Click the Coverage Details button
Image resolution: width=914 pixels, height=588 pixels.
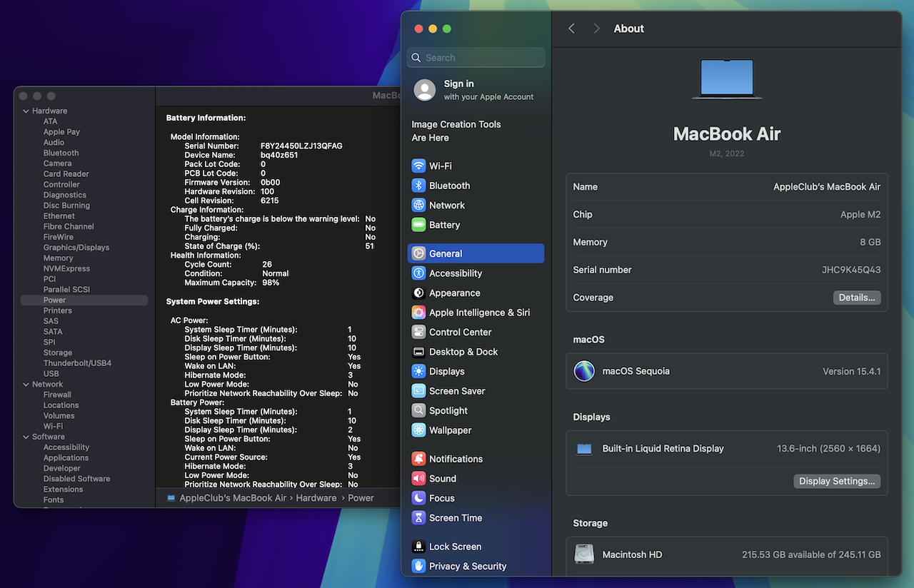(857, 298)
